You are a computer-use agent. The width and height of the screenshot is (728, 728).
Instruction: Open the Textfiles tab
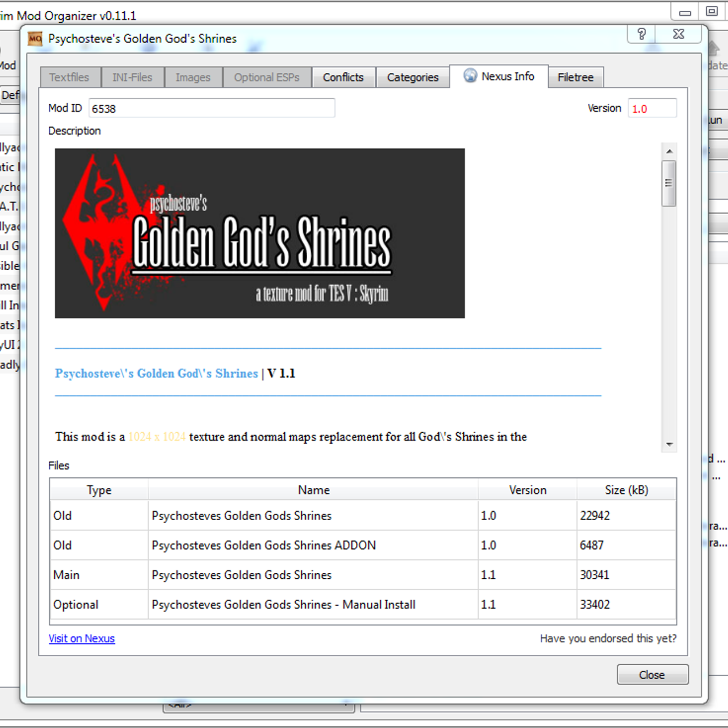click(70, 77)
